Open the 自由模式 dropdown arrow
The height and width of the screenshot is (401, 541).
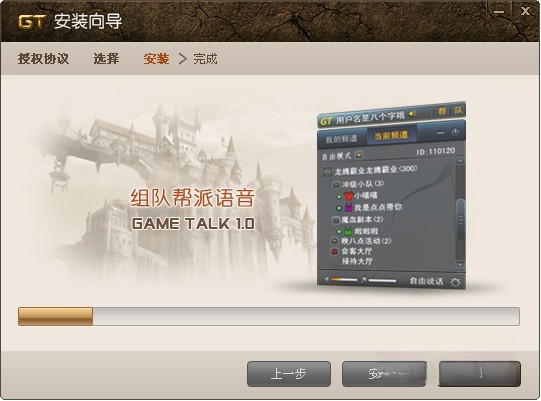[x=359, y=155]
